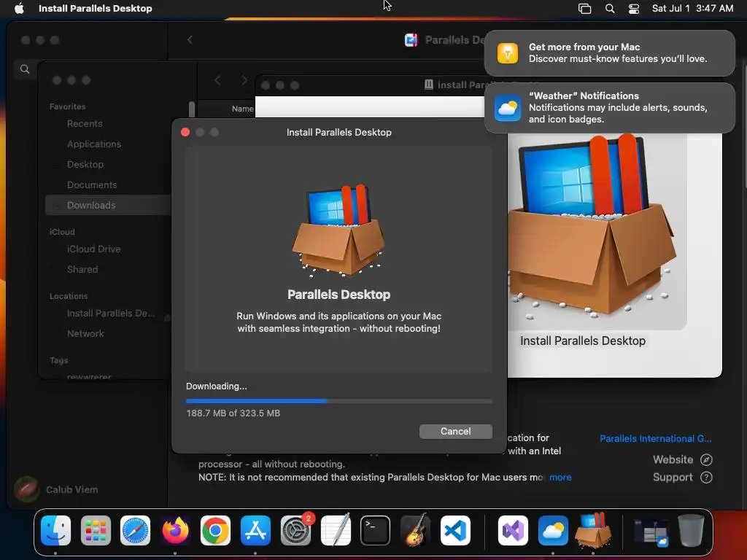Open Finder from the Dock
The width and height of the screenshot is (747, 560).
(55, 530)
